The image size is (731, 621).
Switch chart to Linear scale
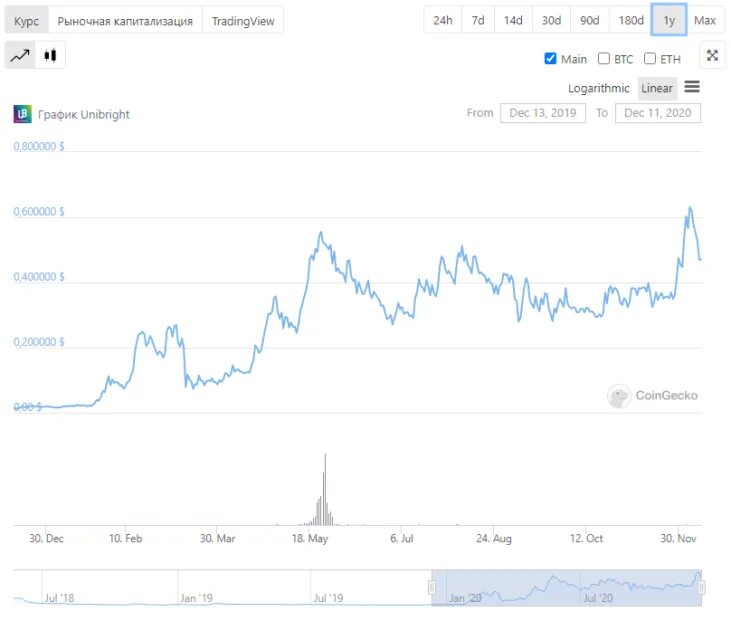click(657, 88)
